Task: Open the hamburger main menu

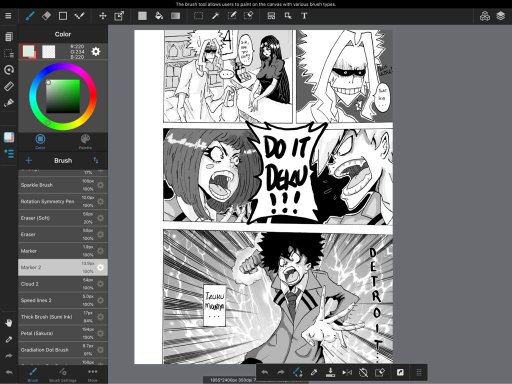Action: click(x=8, y=16)
